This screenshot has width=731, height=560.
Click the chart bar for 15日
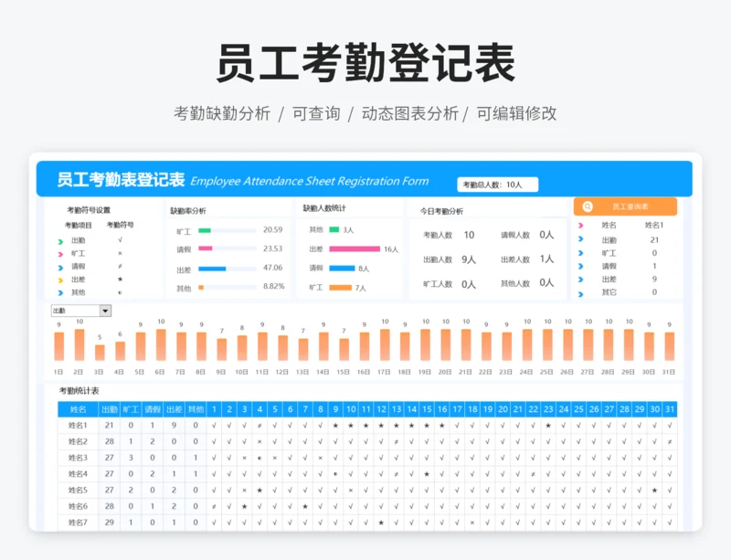click(x=344, y=349)
